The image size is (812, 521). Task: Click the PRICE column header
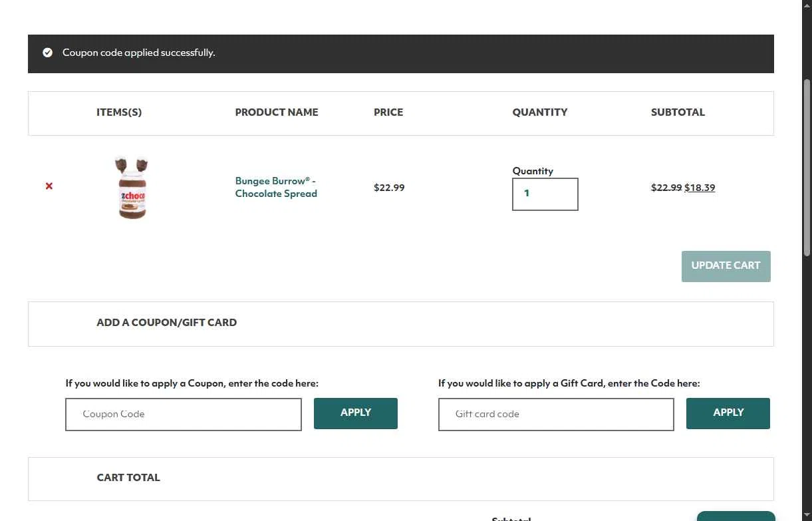tap(388, 112)
